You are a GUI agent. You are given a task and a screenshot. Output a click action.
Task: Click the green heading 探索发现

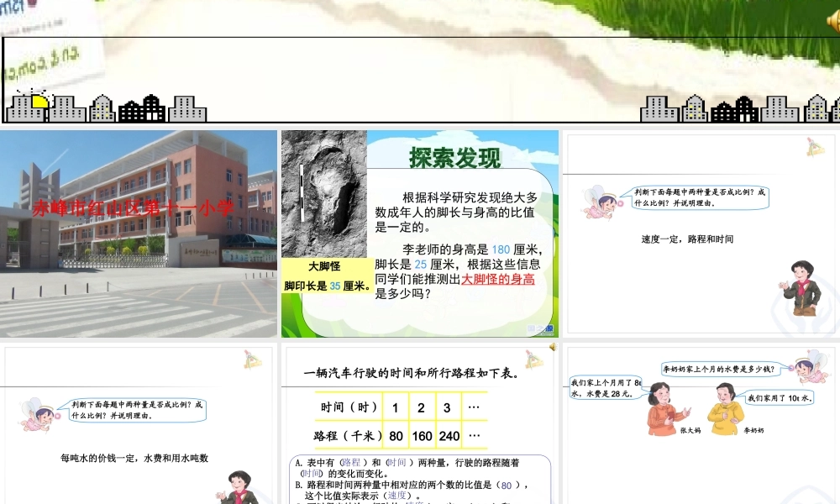[454, 157]
